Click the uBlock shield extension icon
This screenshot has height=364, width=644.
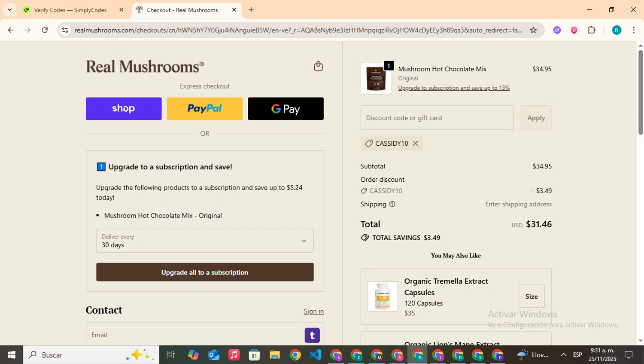pos(574,30)
